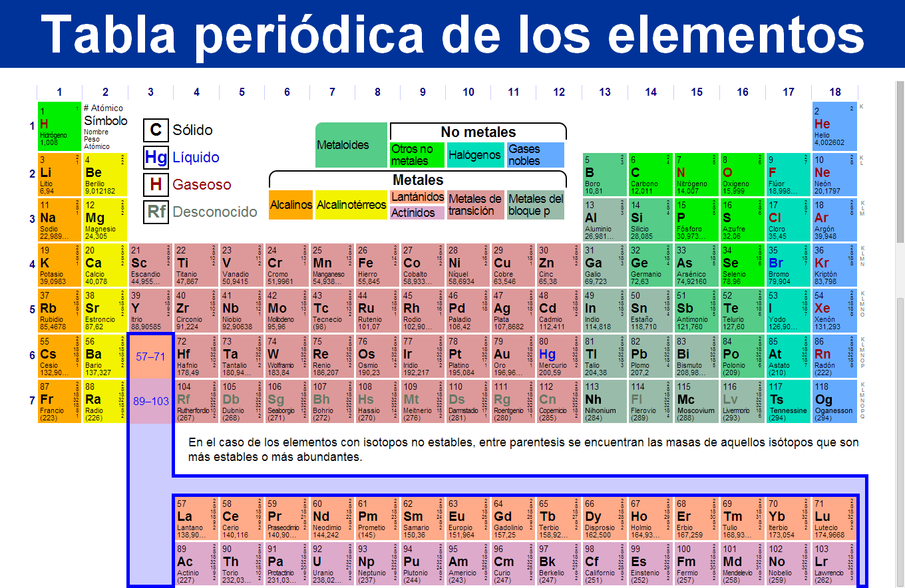
Task: Click the Alcalinos legend swatch
Action: [291, 205]
